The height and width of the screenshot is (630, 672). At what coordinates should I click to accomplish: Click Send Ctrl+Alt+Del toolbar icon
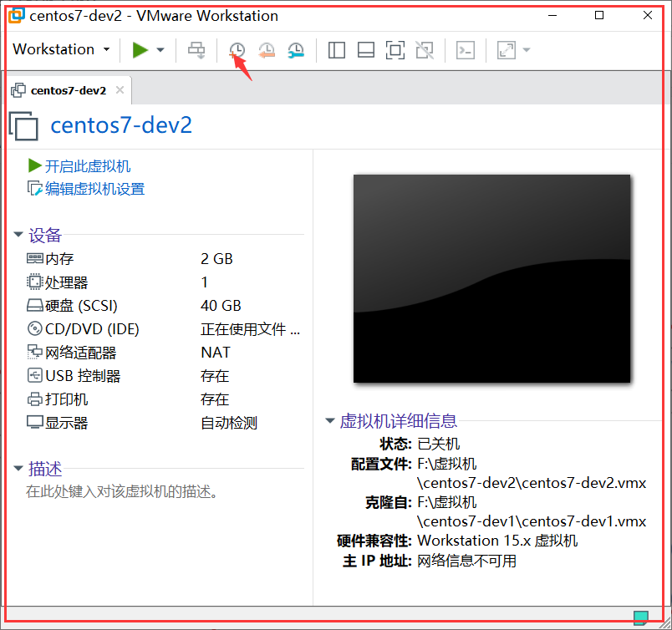coord(196,50)
